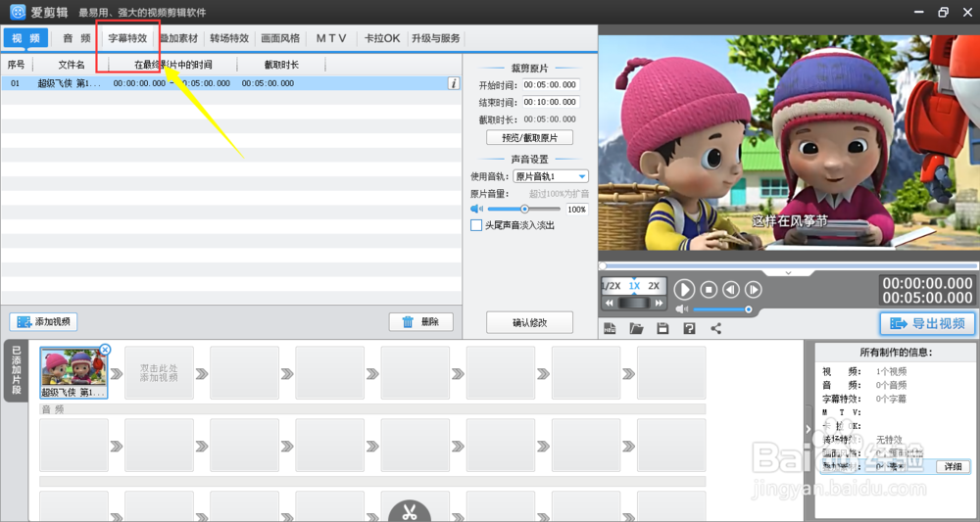Screen dimensions: 980x522
Task: Remove the clip using its blue X badge
Action: pyautogui.click(x=105, y=350)
